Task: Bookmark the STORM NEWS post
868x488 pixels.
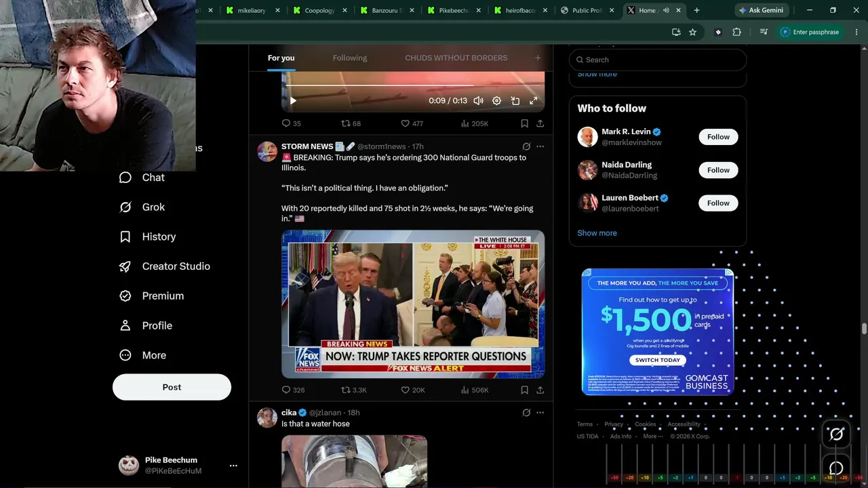Action: [x=524, y=390]
